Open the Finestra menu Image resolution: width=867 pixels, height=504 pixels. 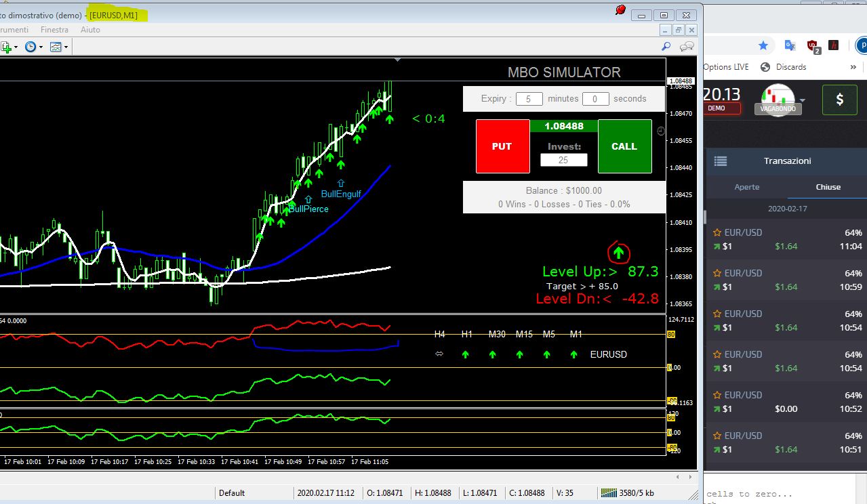[x=54, y=30]
